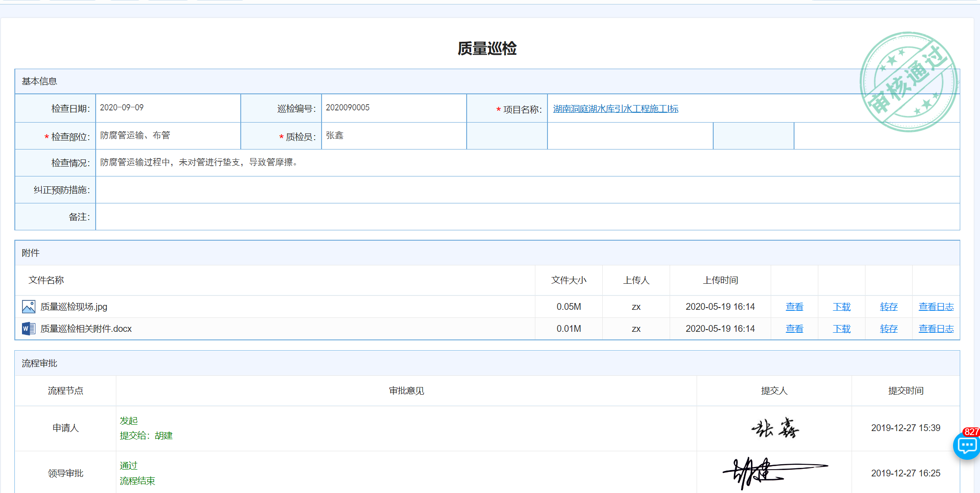Click the image icon for 质量巡检现场.jpg

(x=29, y=307)
